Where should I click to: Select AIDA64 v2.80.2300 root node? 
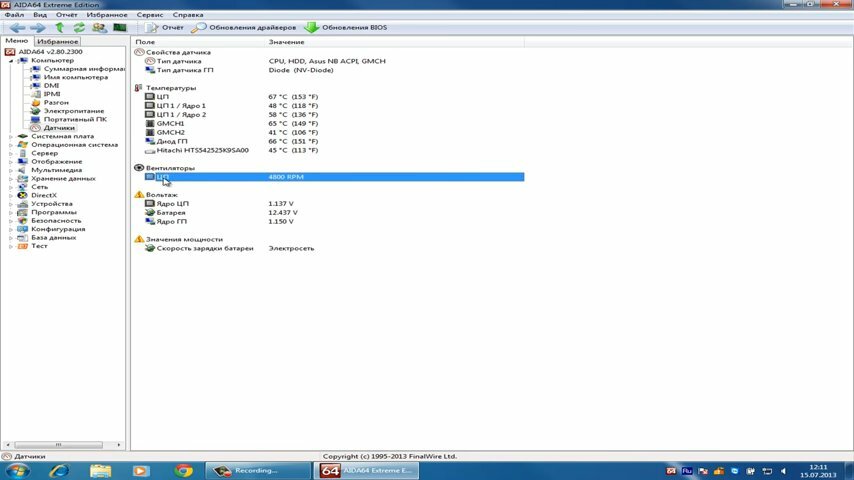tap(51, 52)
